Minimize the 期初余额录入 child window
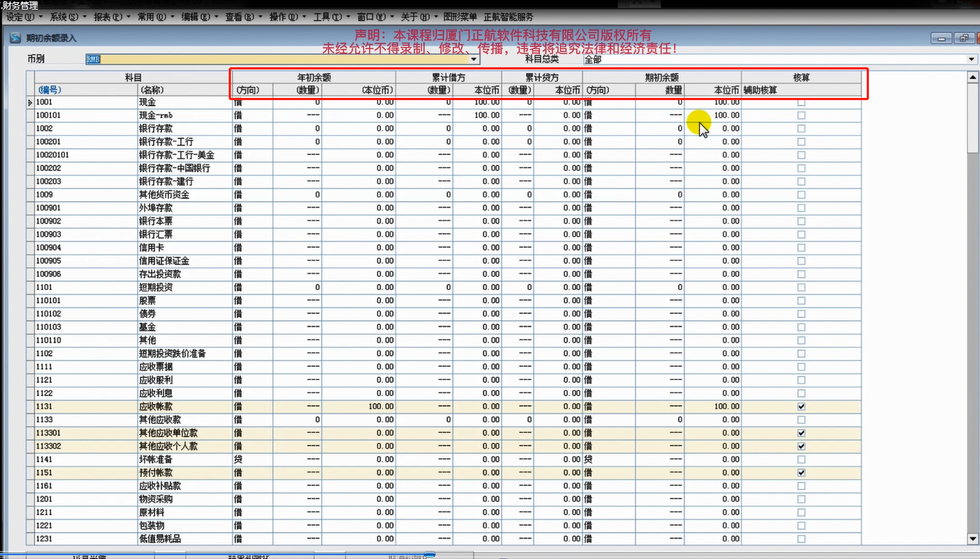The height and width of the screenshot is (559, 980). 941,38
